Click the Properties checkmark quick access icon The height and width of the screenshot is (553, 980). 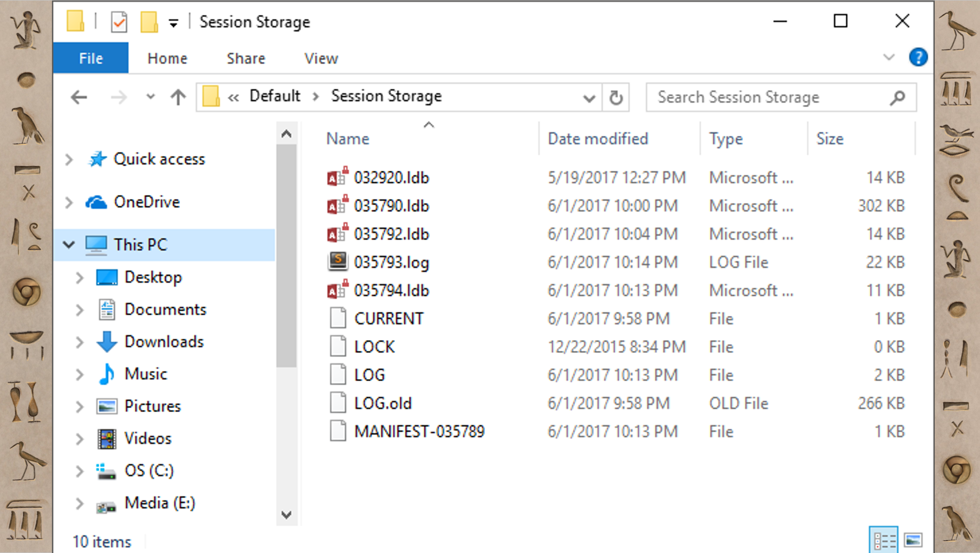coord(119,22)
